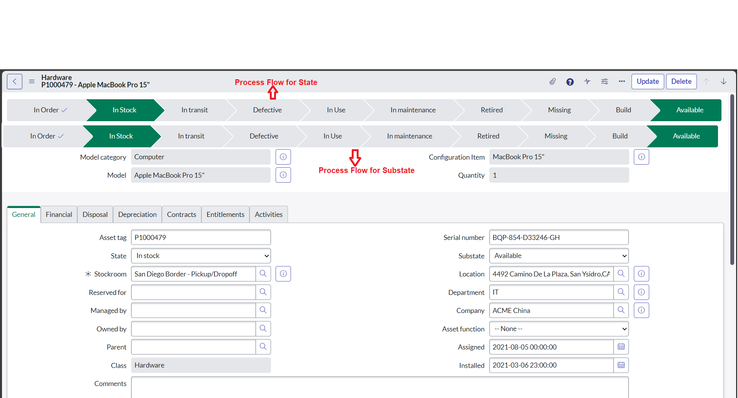Click the Update button

click(648, 81)
